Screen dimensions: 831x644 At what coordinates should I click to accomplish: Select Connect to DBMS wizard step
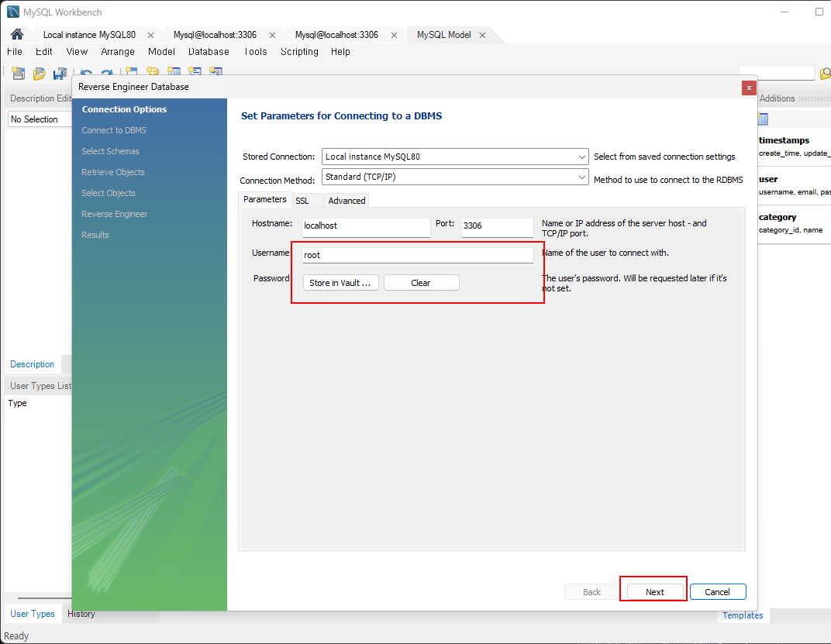pyautogui.click(x=114, y=130)
